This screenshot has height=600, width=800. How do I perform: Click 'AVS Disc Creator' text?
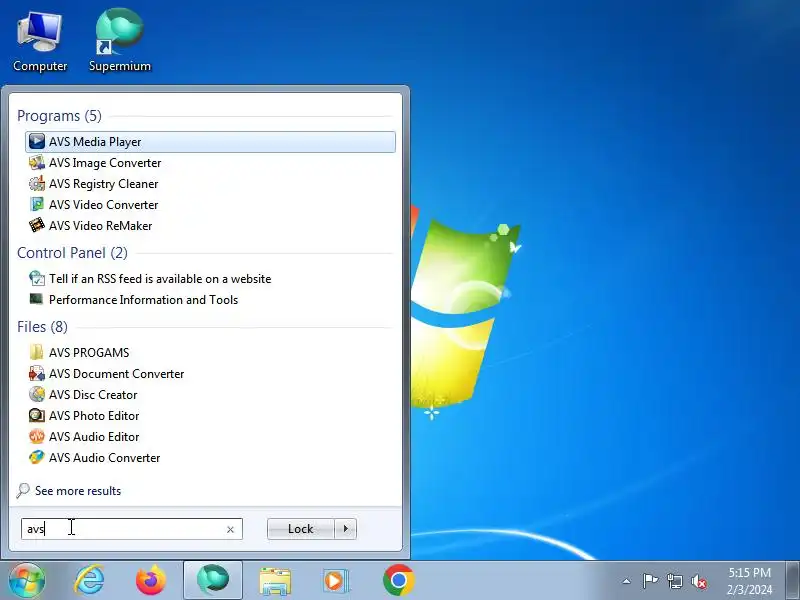tap(93, 394)
